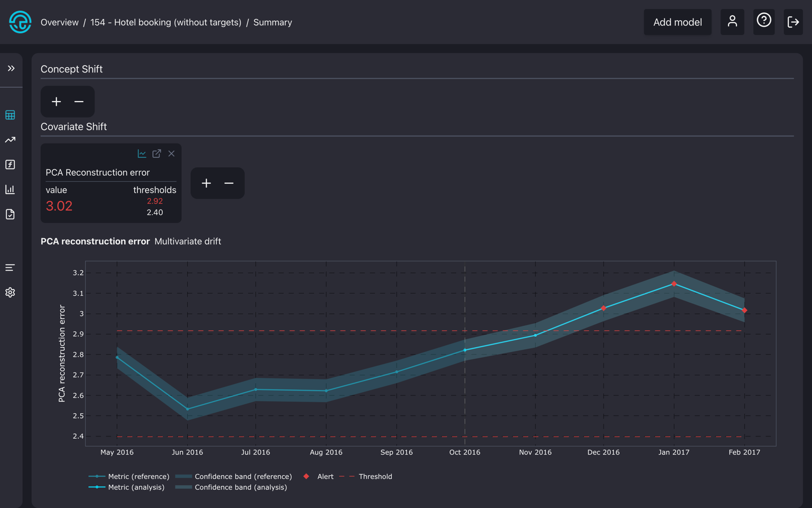Expand the collapsed left sidebar

[x=11, y=69]
